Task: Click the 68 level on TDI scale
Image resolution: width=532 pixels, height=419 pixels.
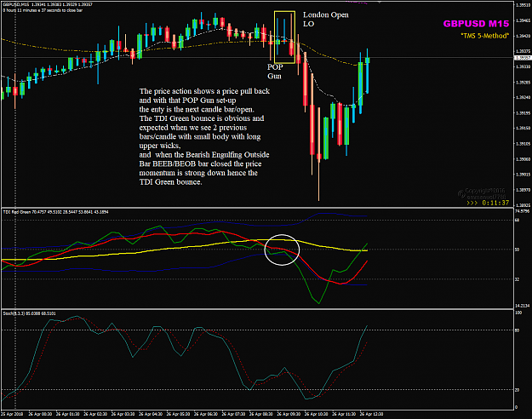Action: pos(518,220)
